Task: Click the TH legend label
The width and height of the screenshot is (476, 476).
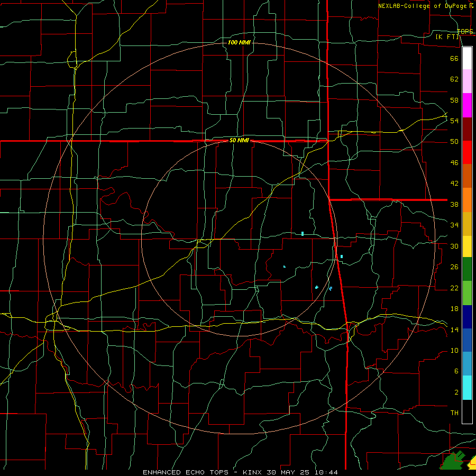Action: (x=454, y=413)
